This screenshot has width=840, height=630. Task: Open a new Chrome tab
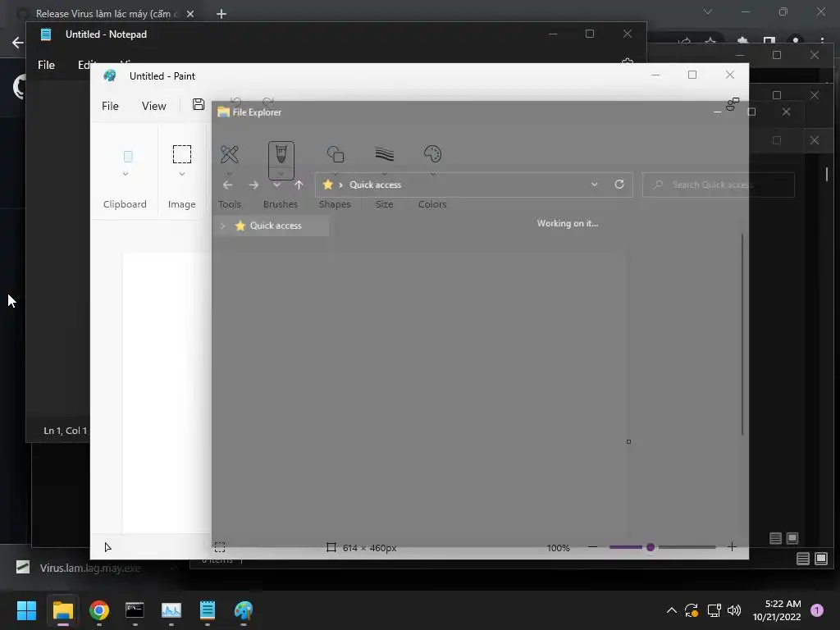tap(221, 14)
